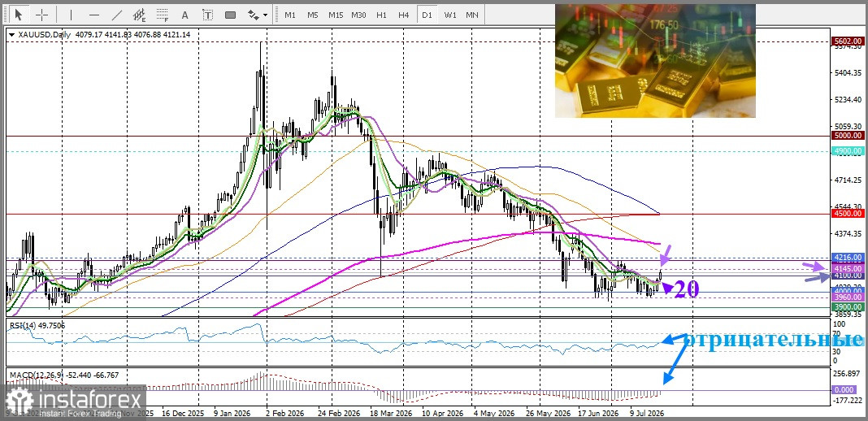
Task: Select the horizontal line drawing tool
Action: 94,15
